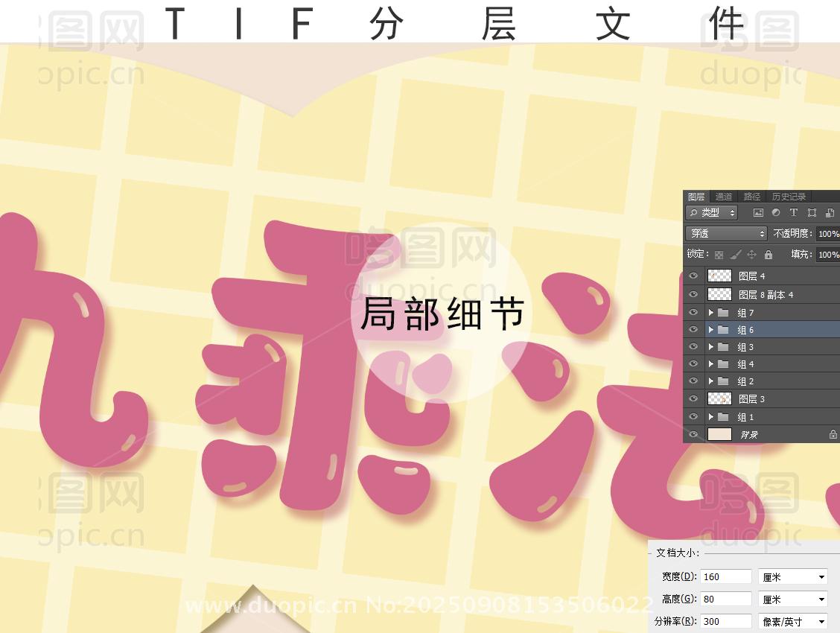Filter layers by pixel image icon
The width and height of the screenshot is (840, 633).
pos(758,212)
